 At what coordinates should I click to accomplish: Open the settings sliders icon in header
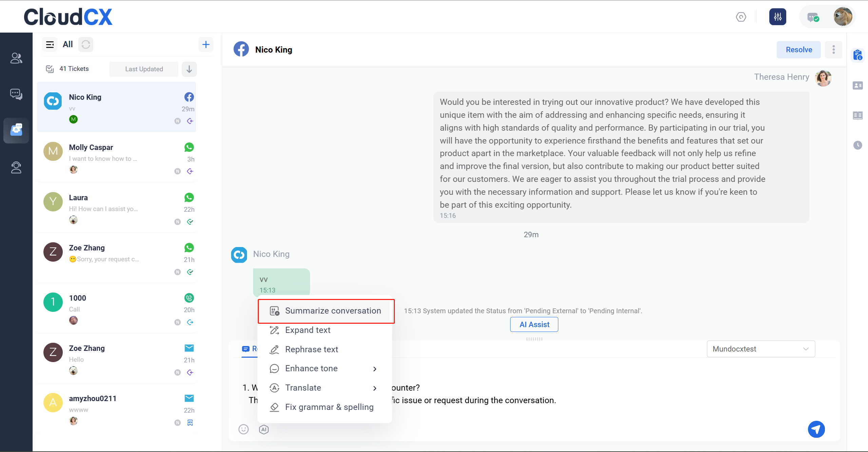click(777, 17)
